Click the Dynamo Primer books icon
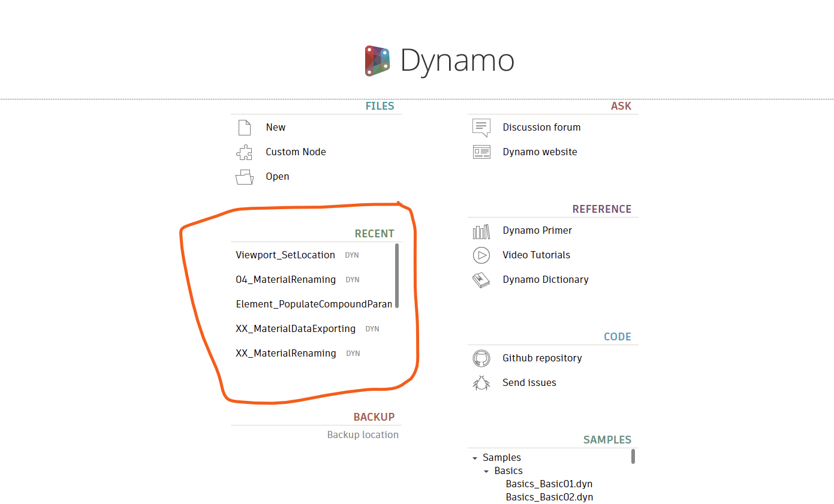This screenshot has width=834, height=504. pyautogui.click(x=481, y=231)
